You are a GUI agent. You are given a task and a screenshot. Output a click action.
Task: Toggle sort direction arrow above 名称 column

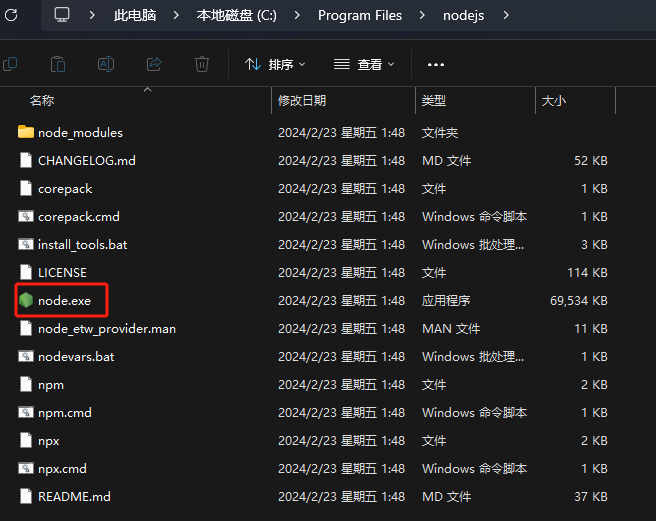pos(147,90)
